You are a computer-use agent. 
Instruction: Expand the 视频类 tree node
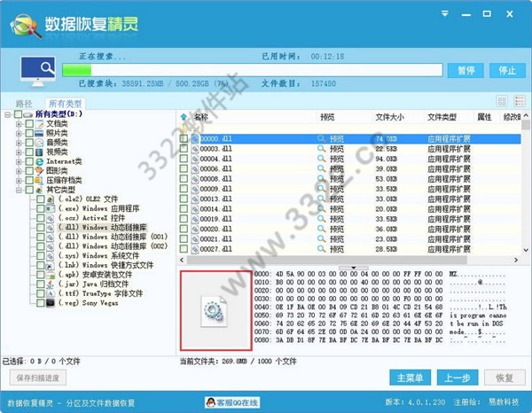click(19, 152)
